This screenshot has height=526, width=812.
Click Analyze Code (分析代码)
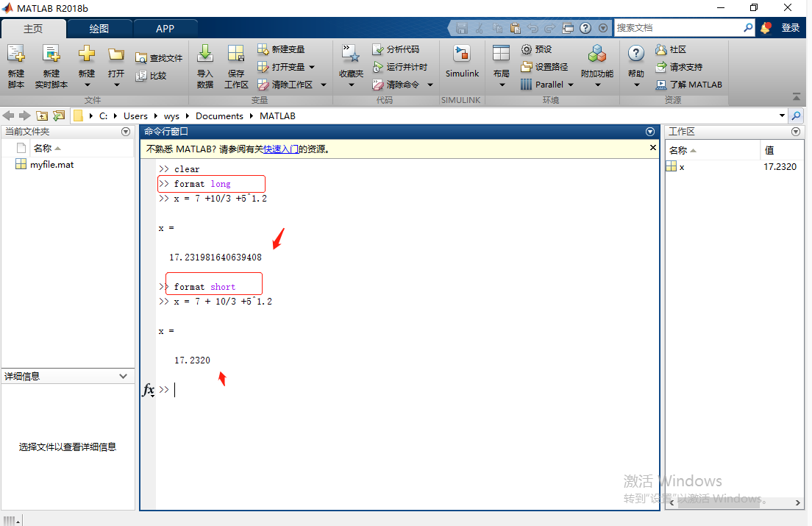pyautogui.click(x=396, y=49)
